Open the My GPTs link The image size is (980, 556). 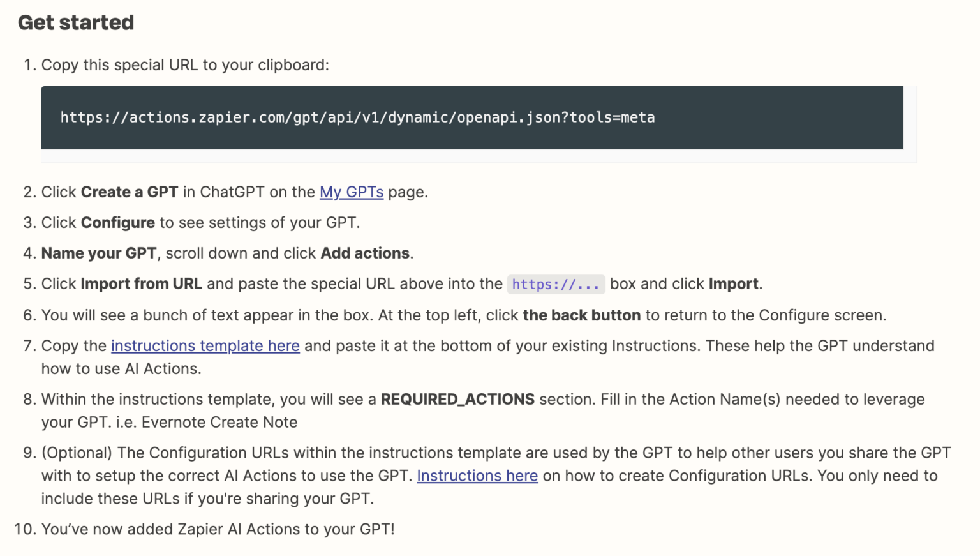(x=351, y=192)
